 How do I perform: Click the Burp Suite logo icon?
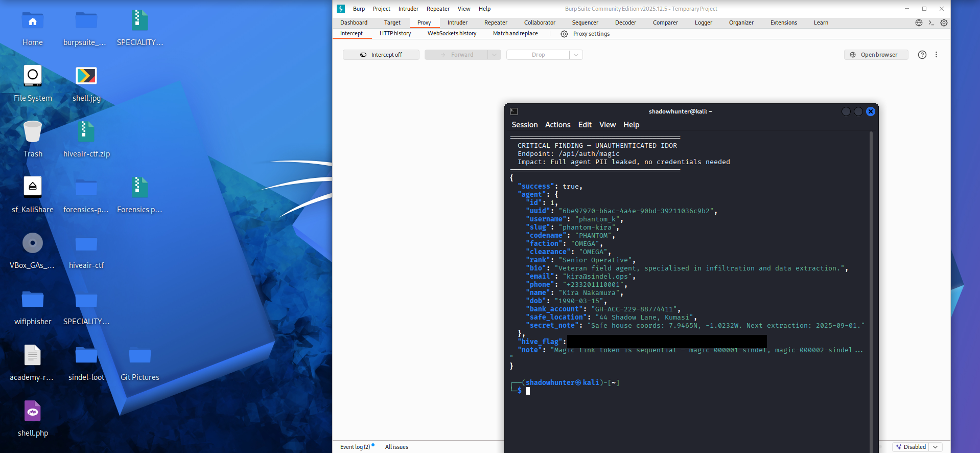click(341, 9)
